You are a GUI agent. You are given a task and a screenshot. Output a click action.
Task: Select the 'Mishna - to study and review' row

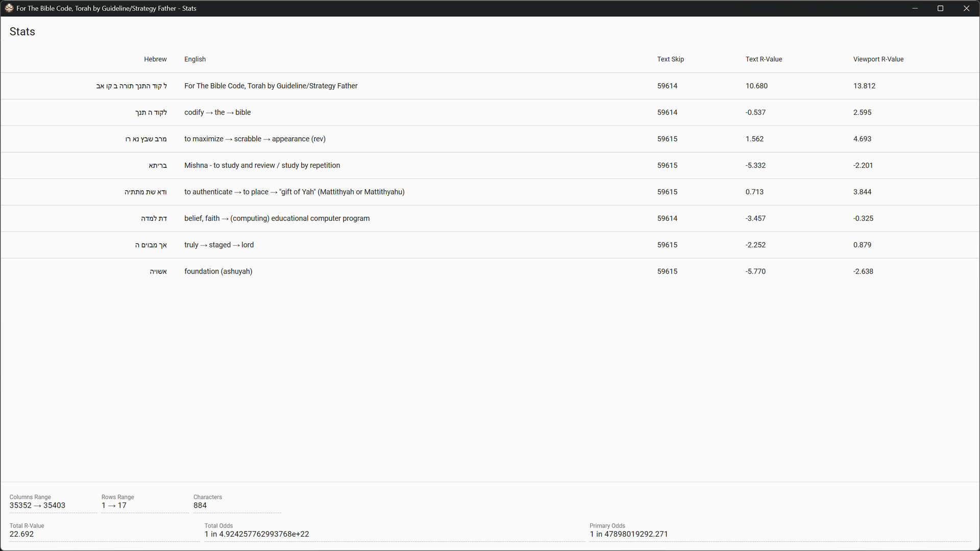click(x=262, y=165)
